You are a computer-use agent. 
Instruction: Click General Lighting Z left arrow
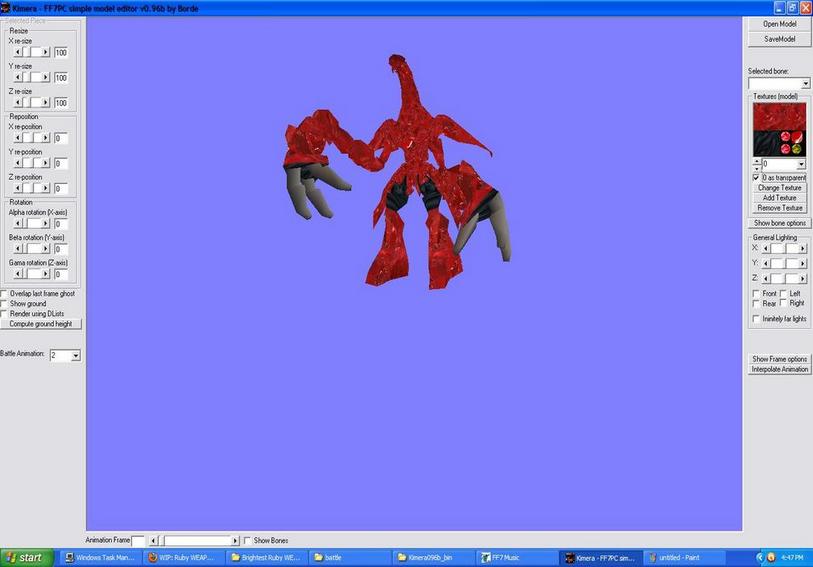pyautogui.click(x=766, y=279)
